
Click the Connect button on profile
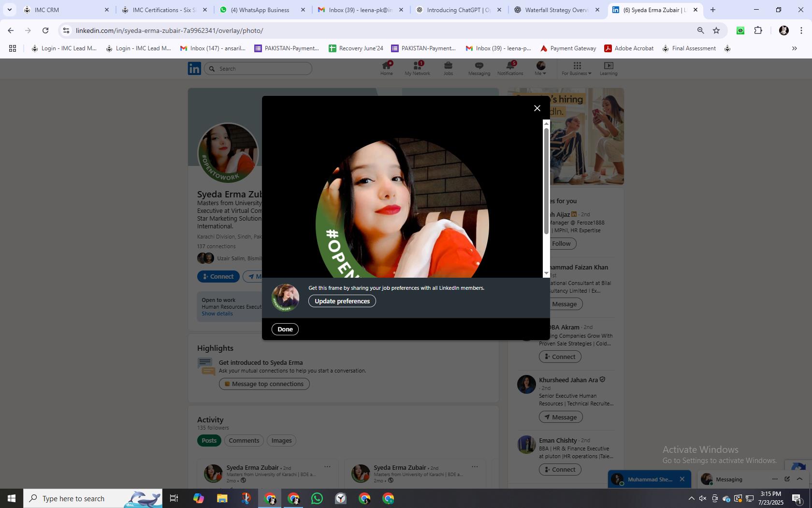coord(218,277)
